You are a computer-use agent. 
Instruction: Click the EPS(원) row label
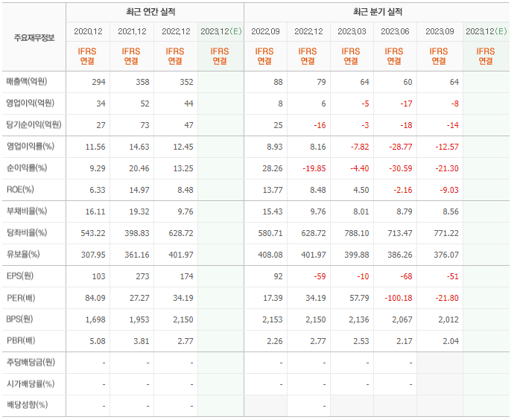tap(20, 276)
